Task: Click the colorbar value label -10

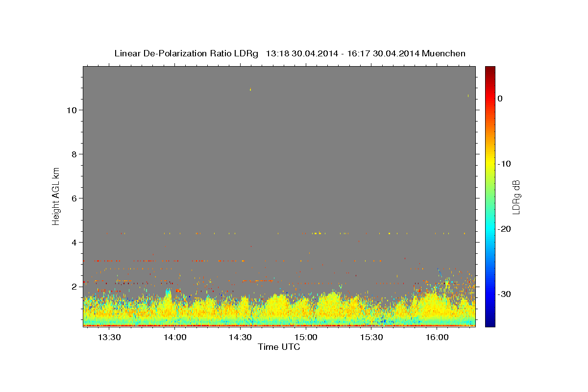Action: (505, 164)
